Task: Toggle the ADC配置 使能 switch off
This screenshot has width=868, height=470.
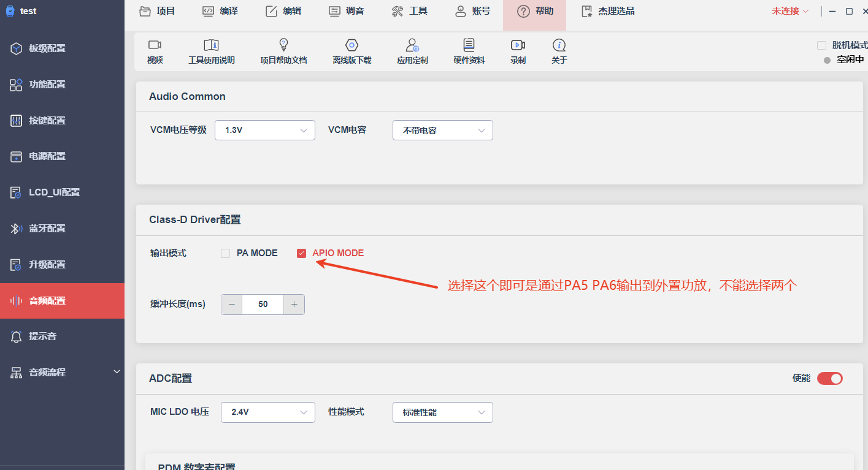Action: 829,378
